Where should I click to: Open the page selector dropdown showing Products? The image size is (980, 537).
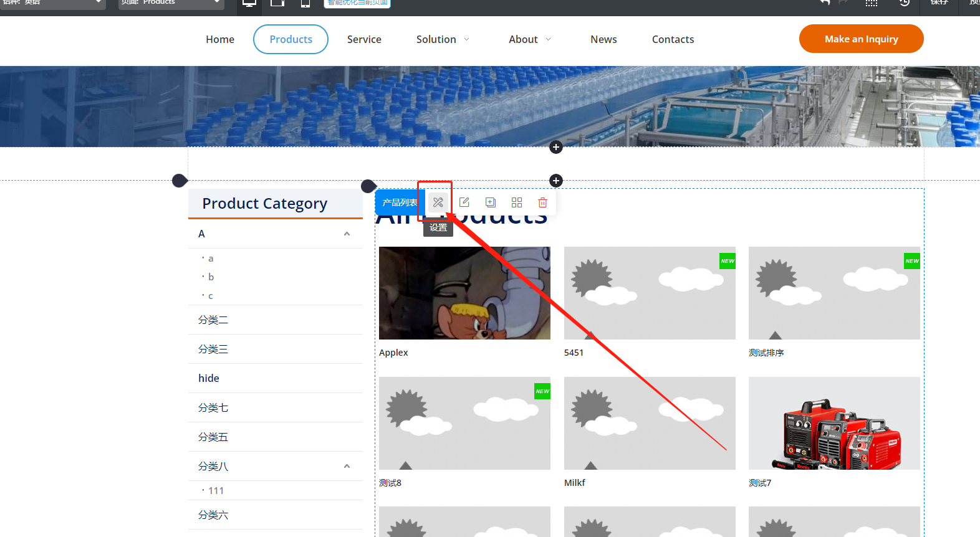171,3
